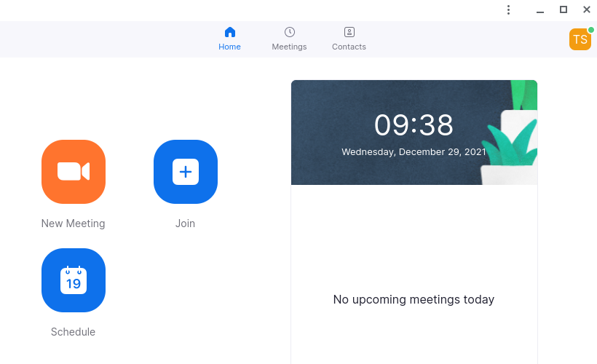Click the Contacts person icon
The height and width of the screenshot is (364, 597).
click(349, 32)
